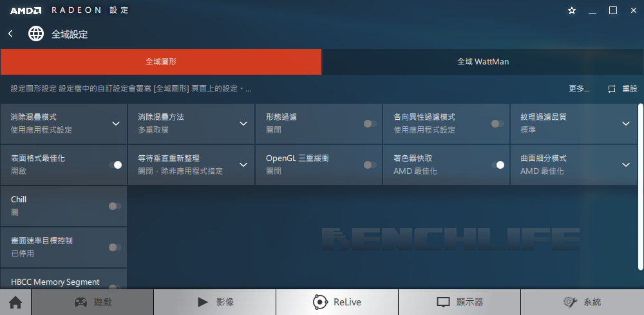The width and height of the screenshot is (644, 315).
Task: Toggle 各向異性過濾模式 switch
Action: (x=497, y=124)
